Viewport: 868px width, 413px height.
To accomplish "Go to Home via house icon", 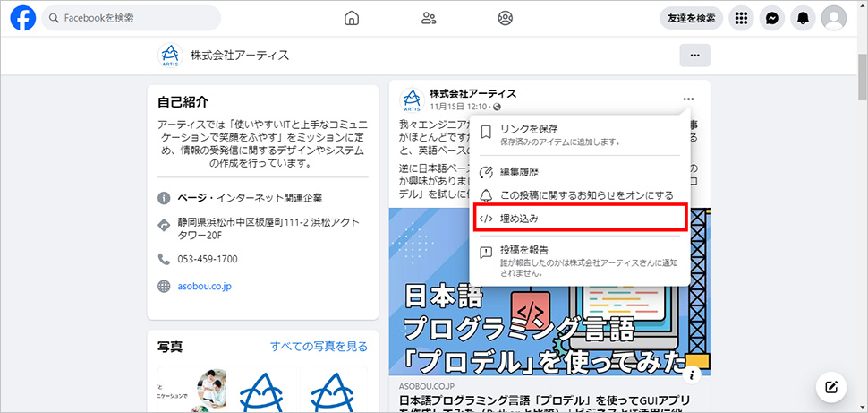I will 351,18.
